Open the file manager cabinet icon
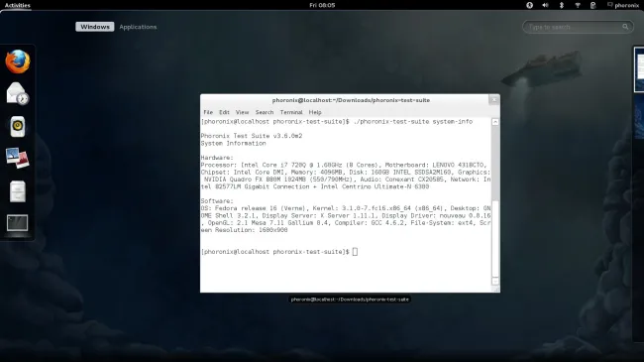The height and width of the screenshot is (362, 644). coord(17,190)
